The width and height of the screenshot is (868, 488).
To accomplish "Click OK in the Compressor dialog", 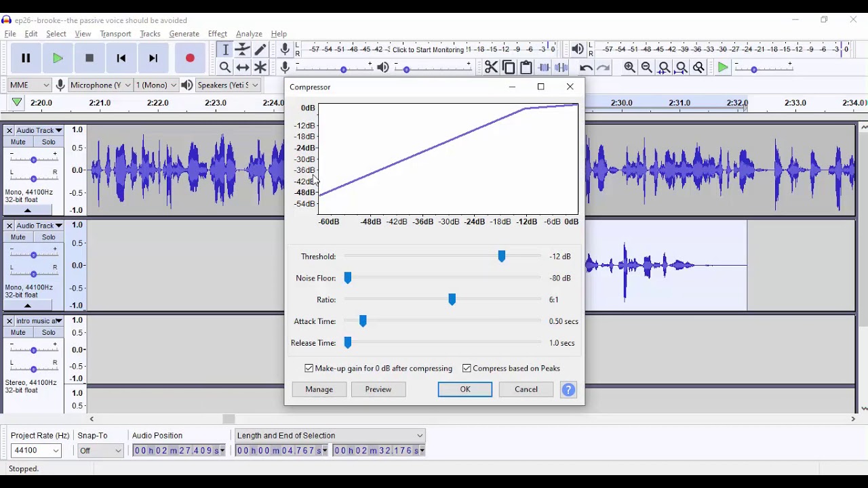I will [465, 390].
